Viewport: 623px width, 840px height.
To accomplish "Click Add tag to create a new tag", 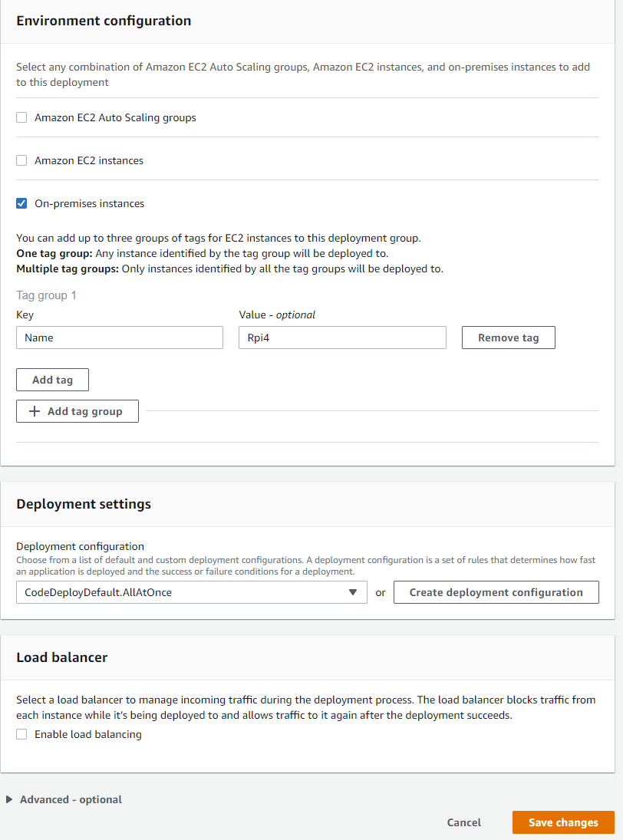I will (x=52, y=379).
